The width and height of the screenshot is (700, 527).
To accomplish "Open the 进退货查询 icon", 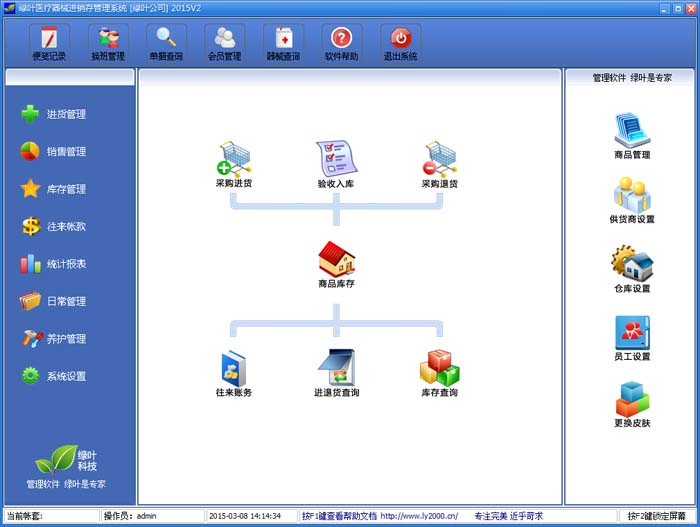I will coord(336,368).
